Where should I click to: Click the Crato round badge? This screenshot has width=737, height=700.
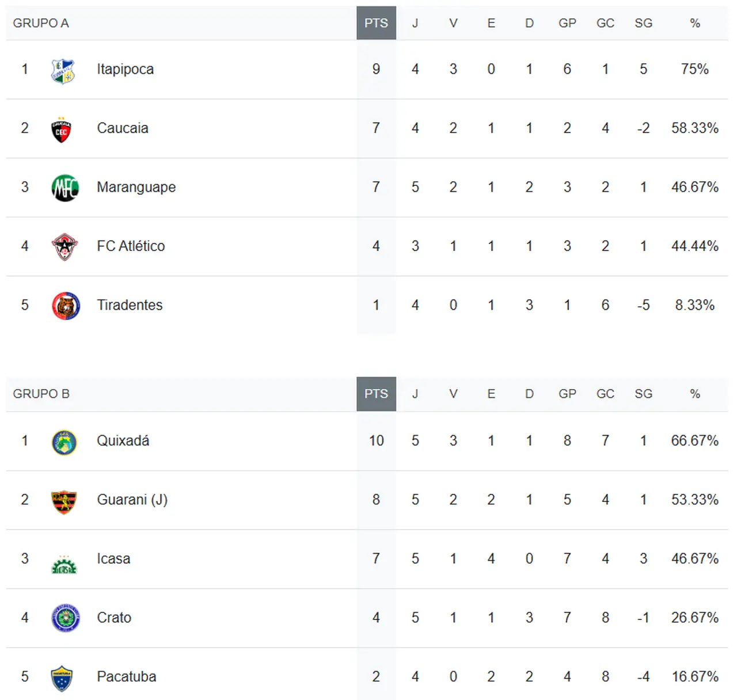(65, 619)
